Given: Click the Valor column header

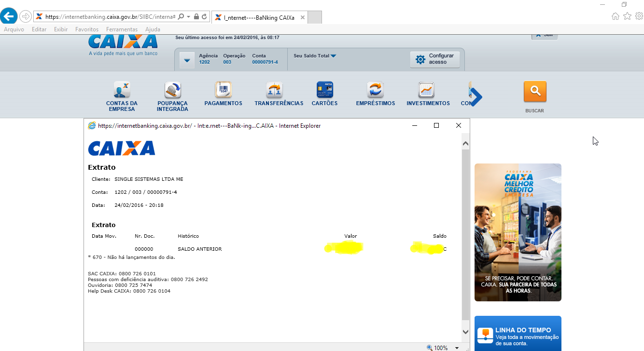Looking at the screenshot, I should (x=350, y=236).
